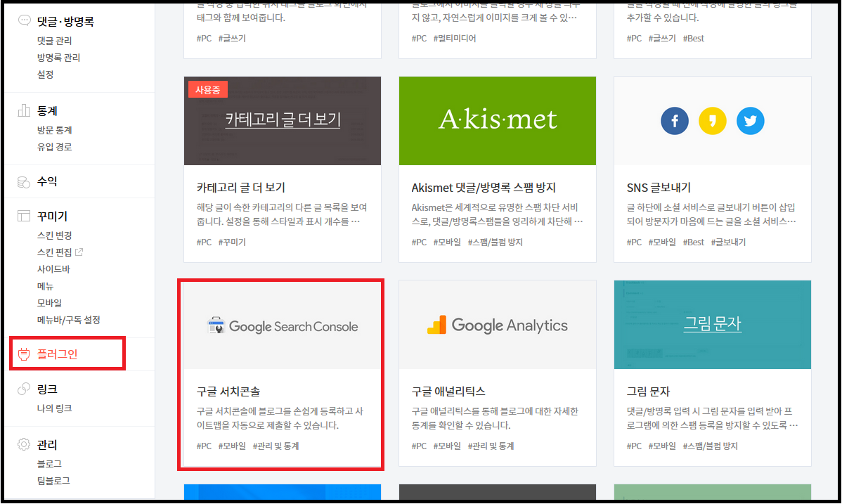842x504 pixels.
Task: Open 스킨 변경 under 꾸미기
Action: (54, 235)
